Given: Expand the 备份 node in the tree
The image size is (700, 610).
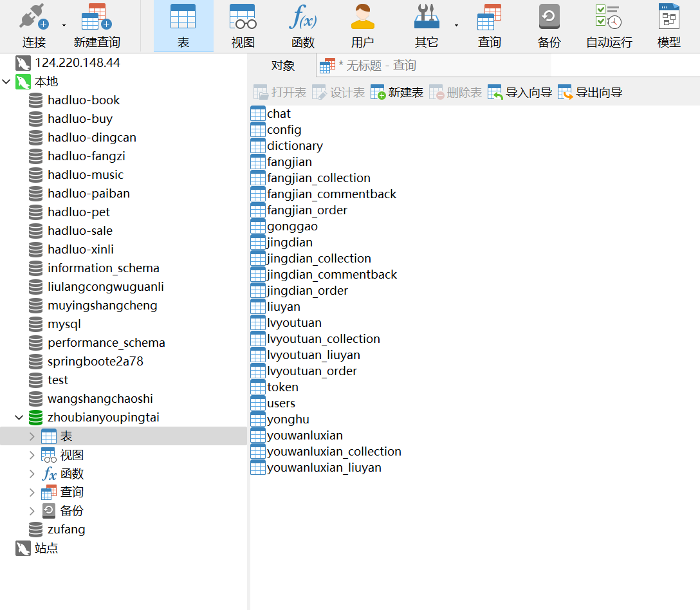Looking at the screenshot, I should pos(32,511).
